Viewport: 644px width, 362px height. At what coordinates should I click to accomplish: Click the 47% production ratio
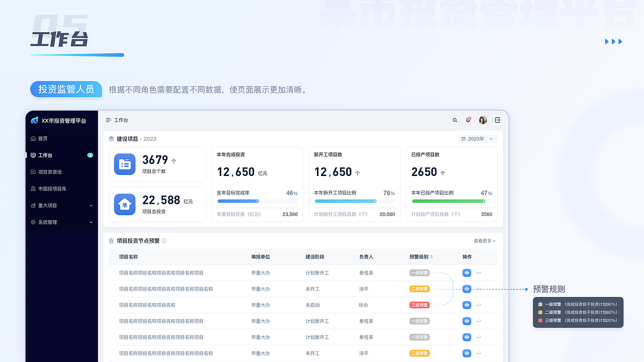click(x=487, y=193)
